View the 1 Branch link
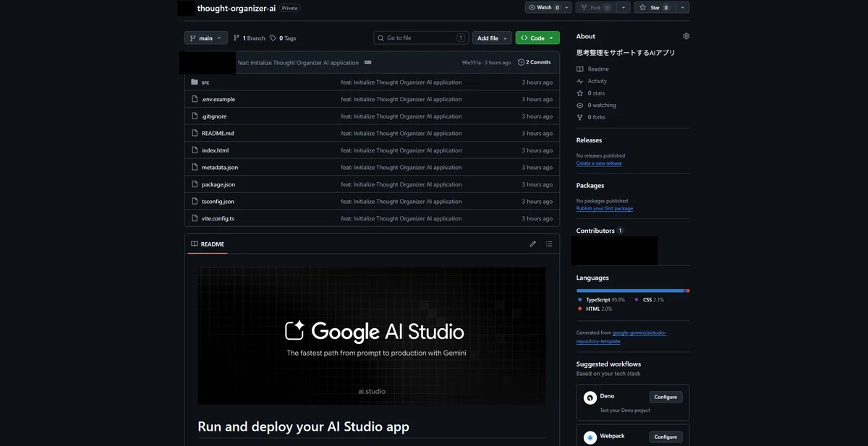This screenshot has height=446, width=868. coord(250,38)
